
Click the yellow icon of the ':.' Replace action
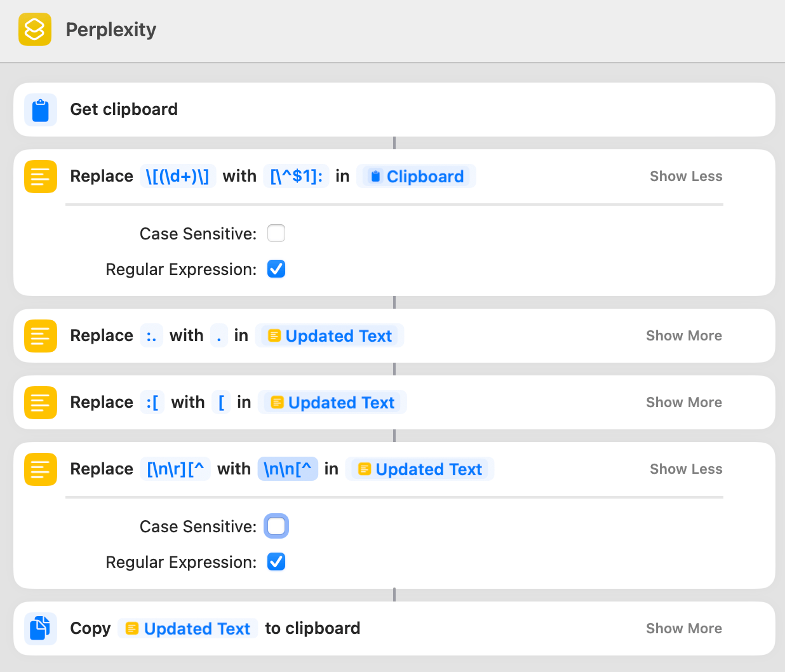[41, 335]
